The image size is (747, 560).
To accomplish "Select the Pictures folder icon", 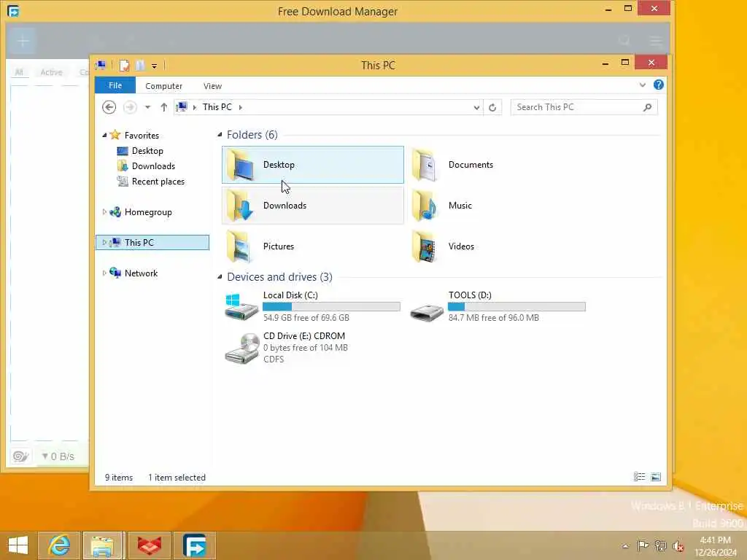I will [x=240, y=246].
